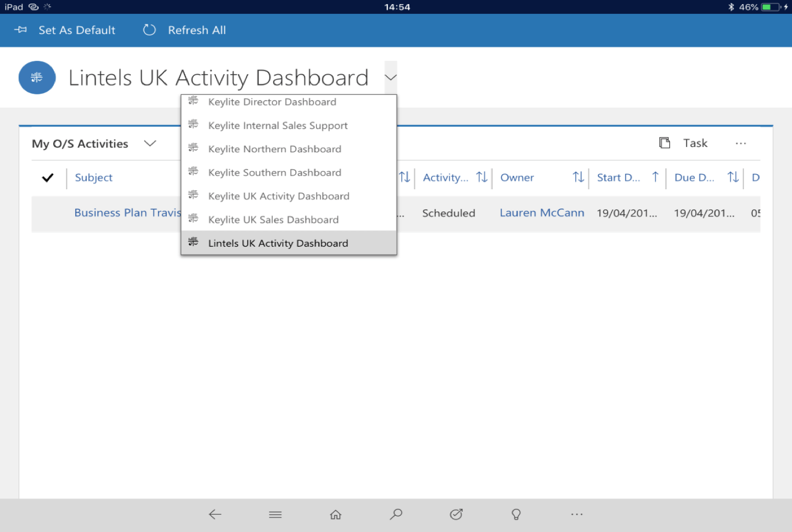Click the icon beside Keylite Internal Sales Support
This screenshot has width=792, height=532.
[193, 124]
